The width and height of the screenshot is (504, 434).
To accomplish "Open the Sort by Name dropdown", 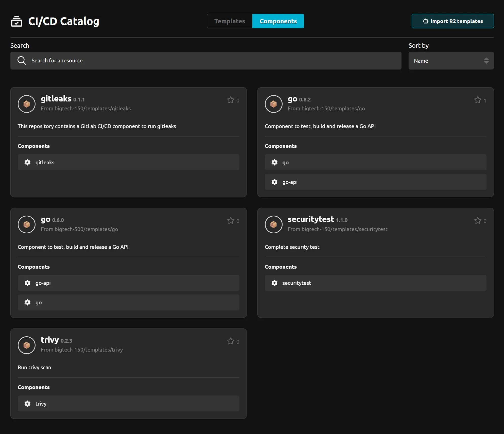I will point(451,61).
